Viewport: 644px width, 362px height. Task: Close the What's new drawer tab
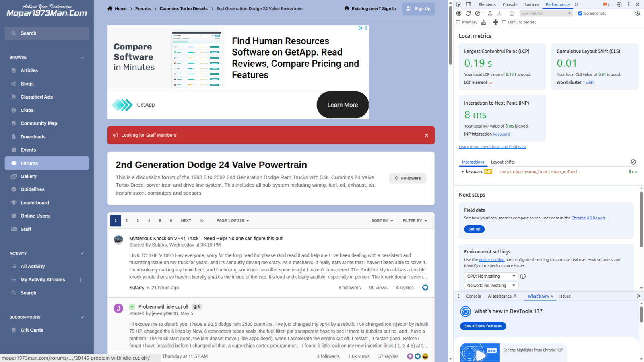[552, 296]
